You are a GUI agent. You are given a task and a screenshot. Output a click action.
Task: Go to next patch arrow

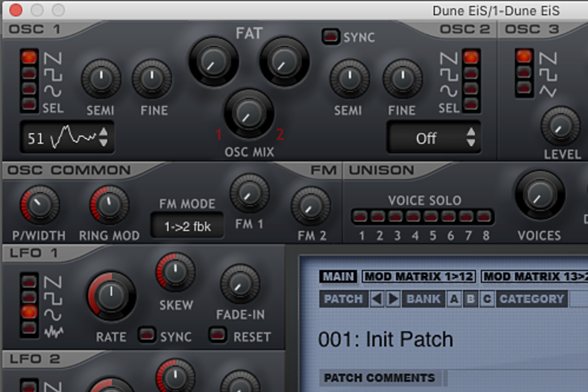pos(393,299)
